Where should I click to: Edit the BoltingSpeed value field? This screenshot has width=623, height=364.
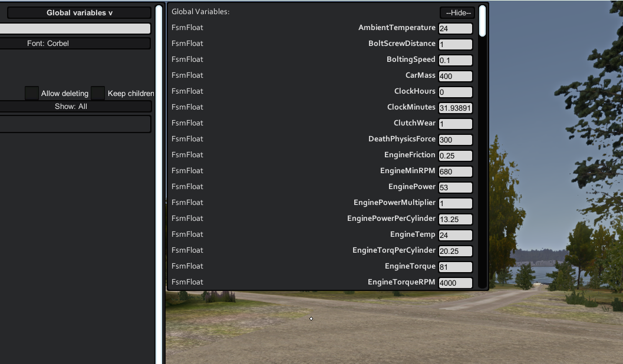pos(456,60)
